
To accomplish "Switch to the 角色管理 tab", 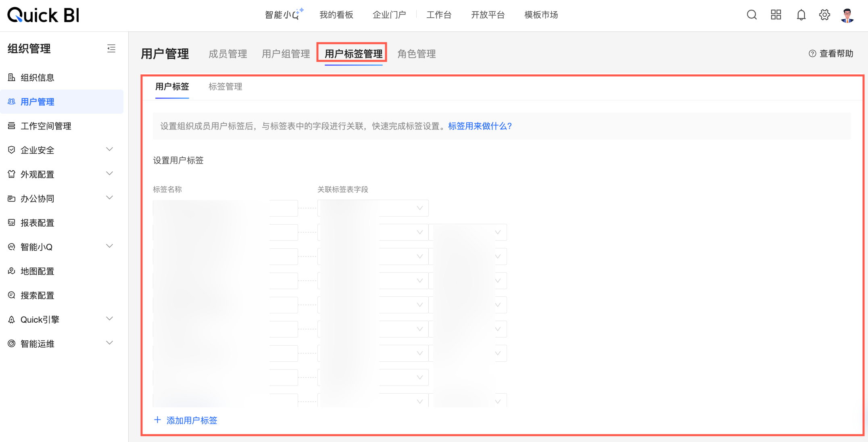I will [416, 54].
